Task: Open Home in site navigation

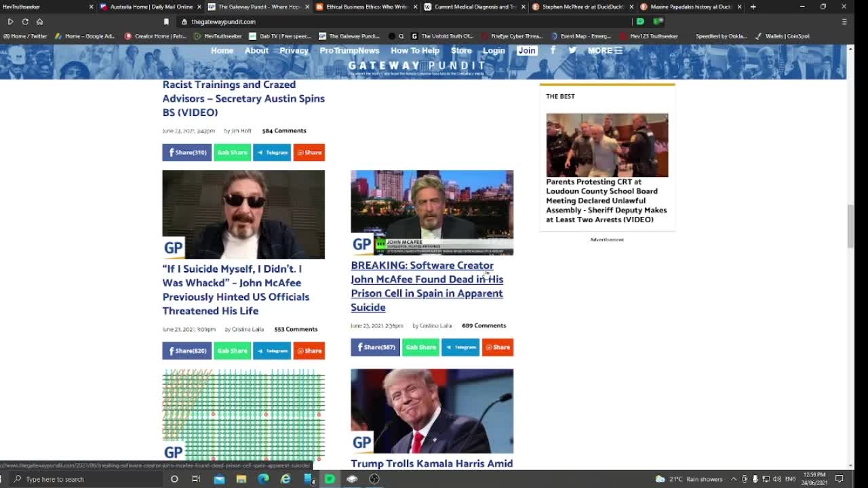Action: 222,50
